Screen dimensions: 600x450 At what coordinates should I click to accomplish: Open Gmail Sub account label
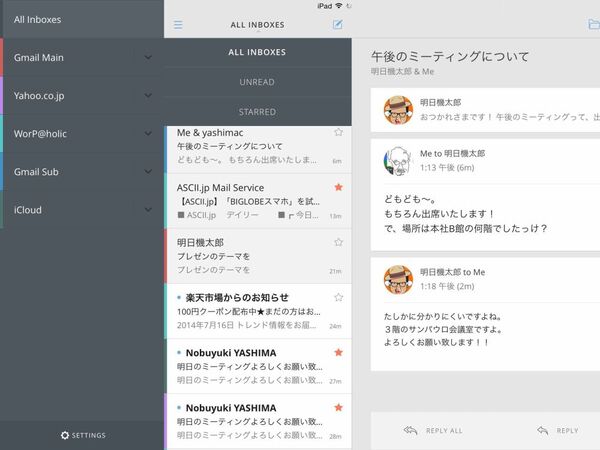tap(36, 172)
